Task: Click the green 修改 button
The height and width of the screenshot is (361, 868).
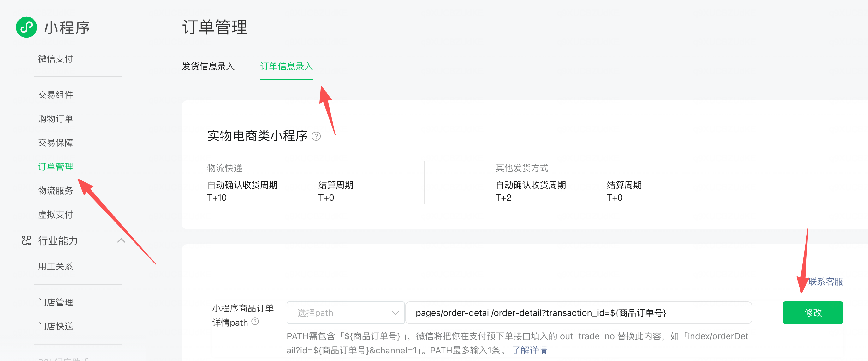Action: (812, 313)
